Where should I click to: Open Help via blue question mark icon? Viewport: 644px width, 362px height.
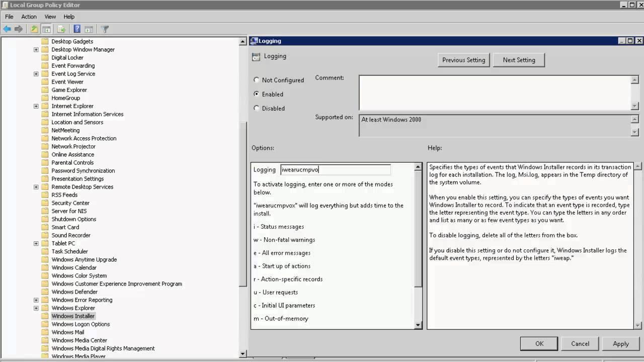77,29
